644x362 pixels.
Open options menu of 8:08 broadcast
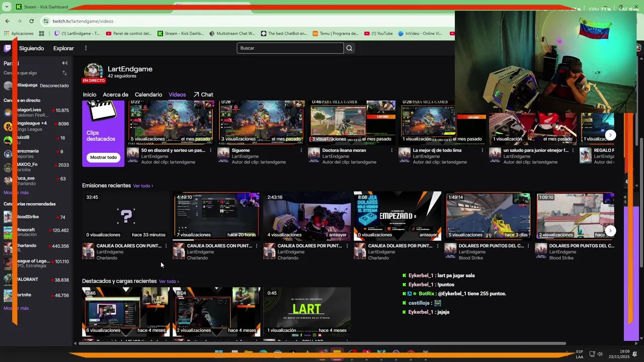pyautogui.click(x=438, y=246)
